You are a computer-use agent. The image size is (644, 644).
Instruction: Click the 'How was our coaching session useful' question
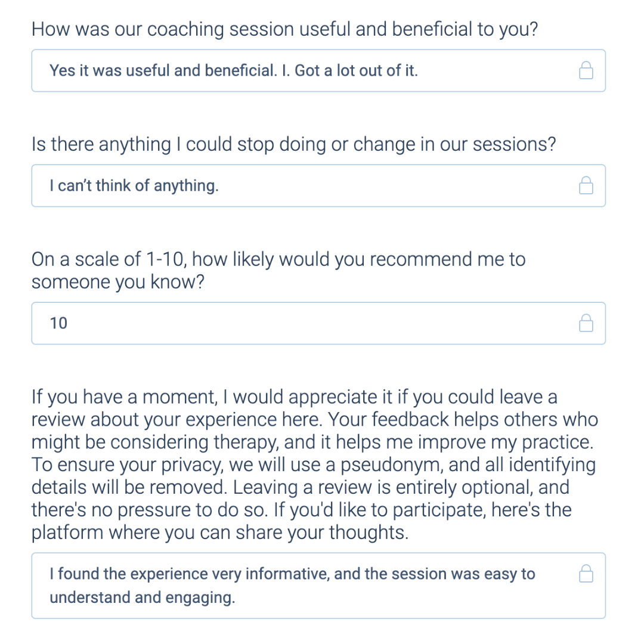(x=284, y=30)
